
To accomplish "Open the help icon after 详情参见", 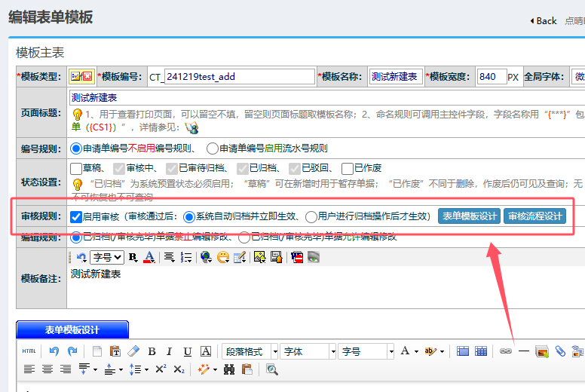I will pyautogui.click(x=191, y=128).
